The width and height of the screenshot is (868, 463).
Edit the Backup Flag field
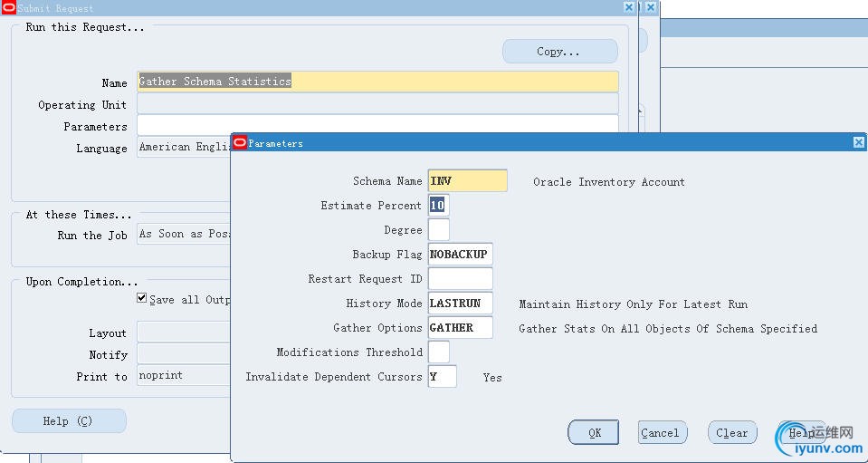(x=460, y=255)
